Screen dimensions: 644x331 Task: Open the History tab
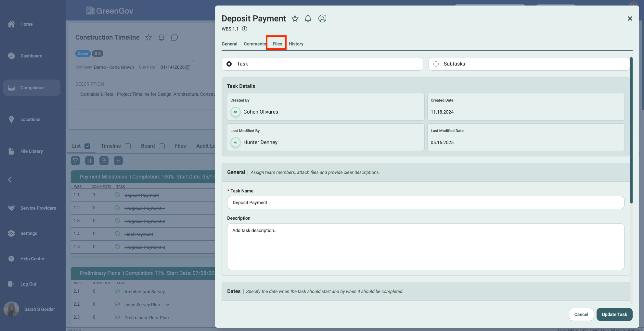(296, 44)
